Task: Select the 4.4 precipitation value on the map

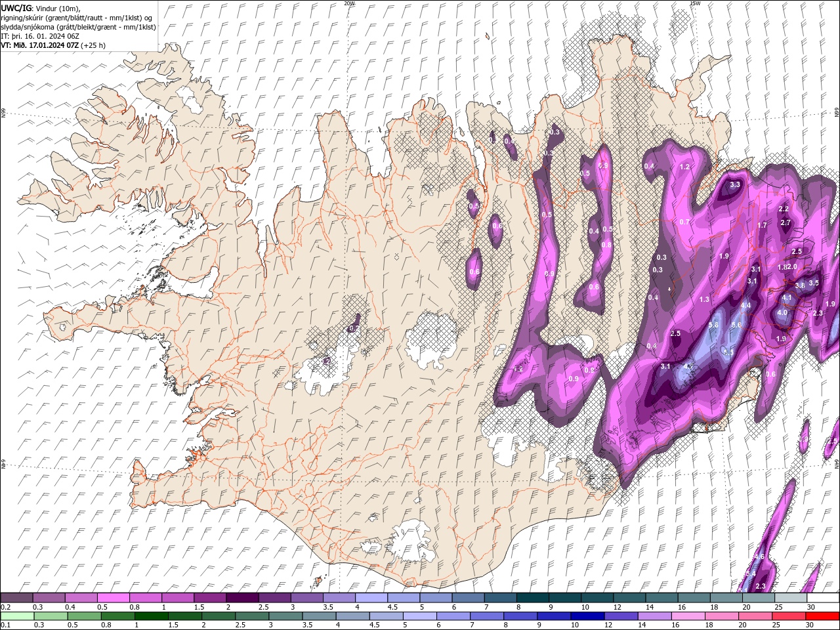Action: [x=745, y=306]
